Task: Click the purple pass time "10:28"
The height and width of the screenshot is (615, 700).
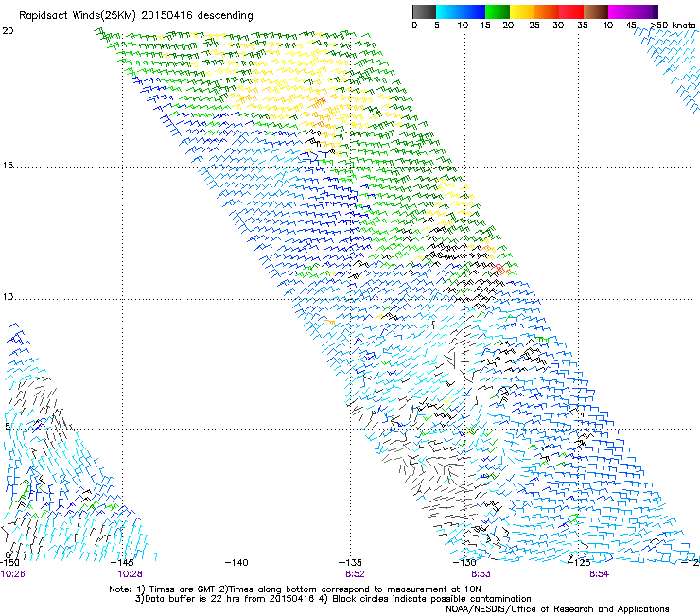Action: point(130,574)
